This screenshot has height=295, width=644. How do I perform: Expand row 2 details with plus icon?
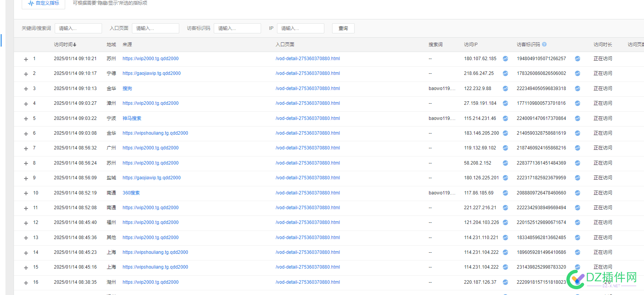point(26,74)
